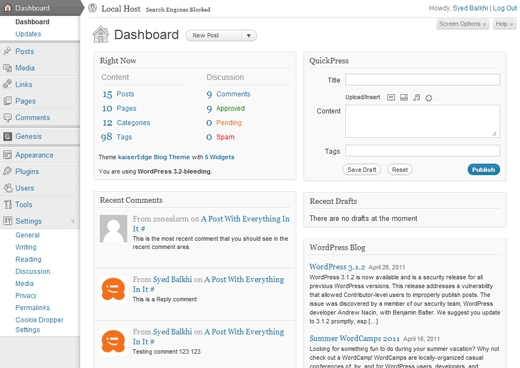
Task: Click the Add Video icon in QuickPress
Action: point(404,97)
